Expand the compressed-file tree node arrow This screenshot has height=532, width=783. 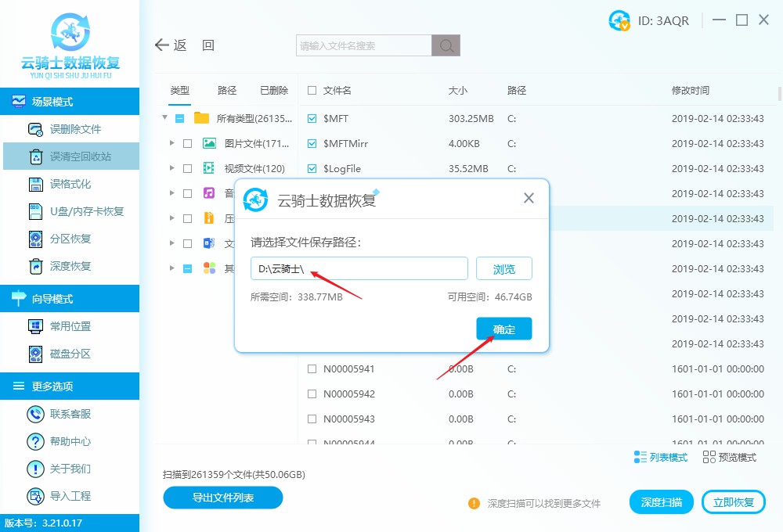tap(171, 218)
